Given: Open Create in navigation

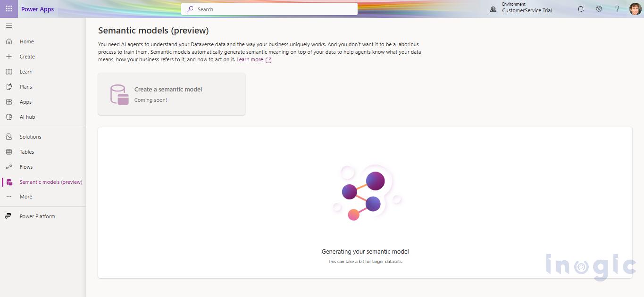Looking at the screenshot, I should (x=42, y=57).
